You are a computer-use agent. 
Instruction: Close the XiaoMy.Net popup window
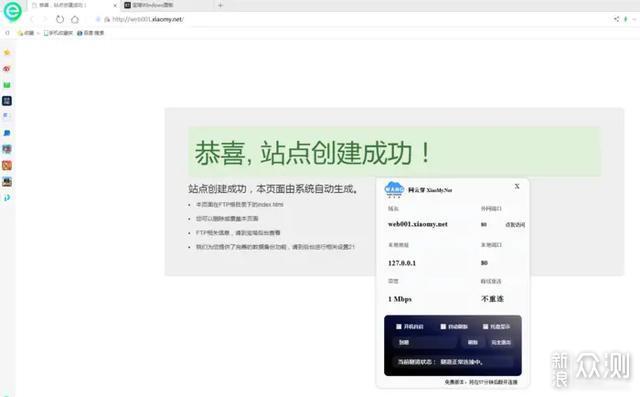517,186
